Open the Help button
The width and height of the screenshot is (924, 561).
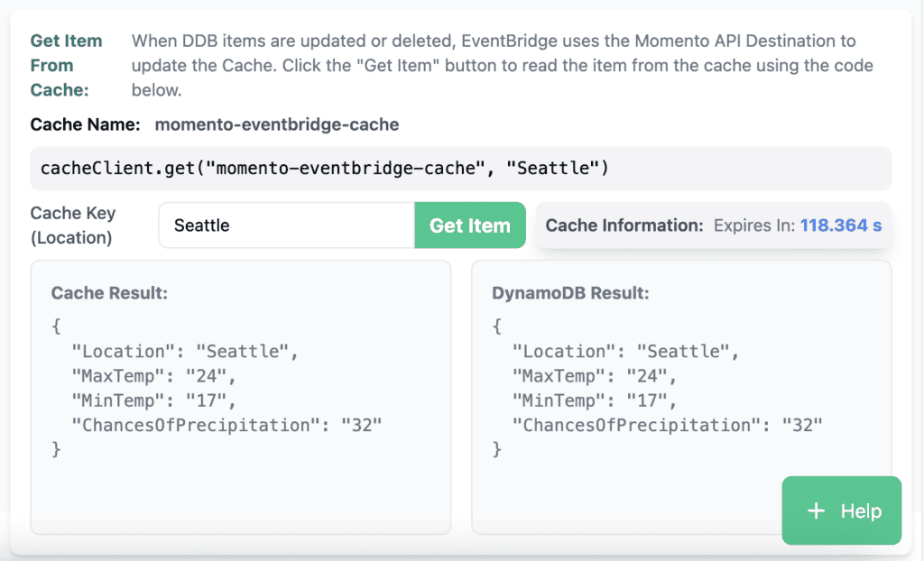point(842,510)
